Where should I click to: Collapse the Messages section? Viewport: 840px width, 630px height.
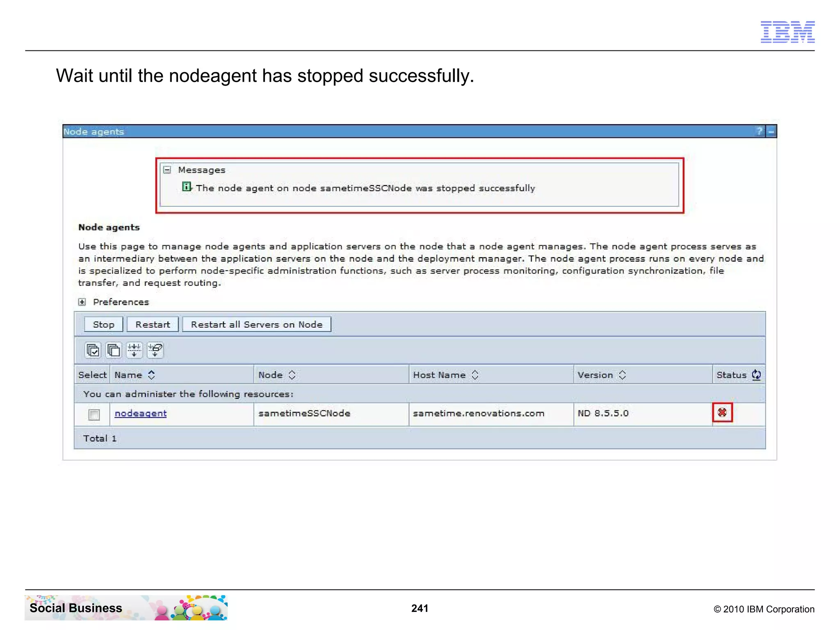pyautogui.click(x=167, y=170)
